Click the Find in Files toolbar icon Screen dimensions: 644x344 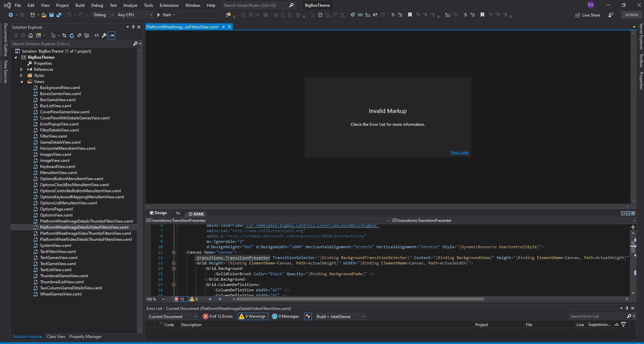tap(228, 15)
